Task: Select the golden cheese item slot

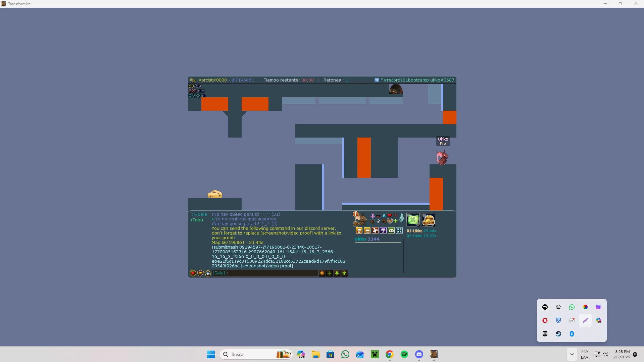Action: (x=429, y=220)
